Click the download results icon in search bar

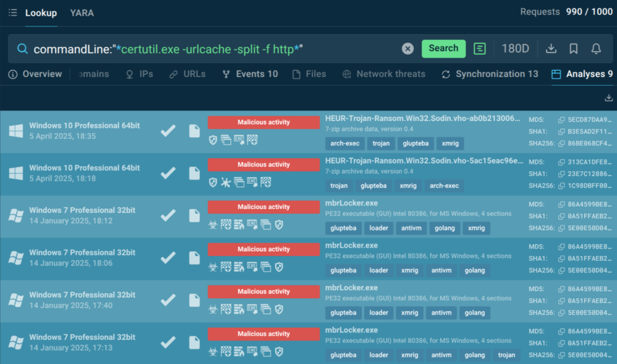[x=551, y=49]
